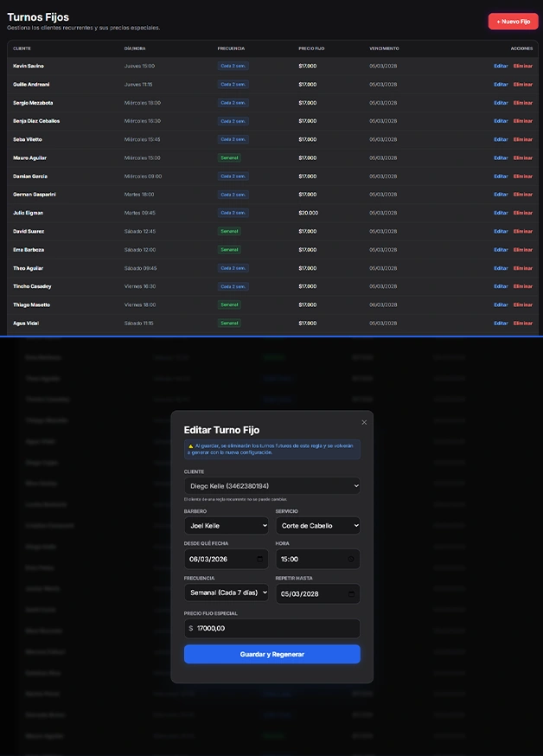543x756 pixels.
Task: Expand the Frecuencia dropdown set to Semanal
Action: [x=226, y=593]
